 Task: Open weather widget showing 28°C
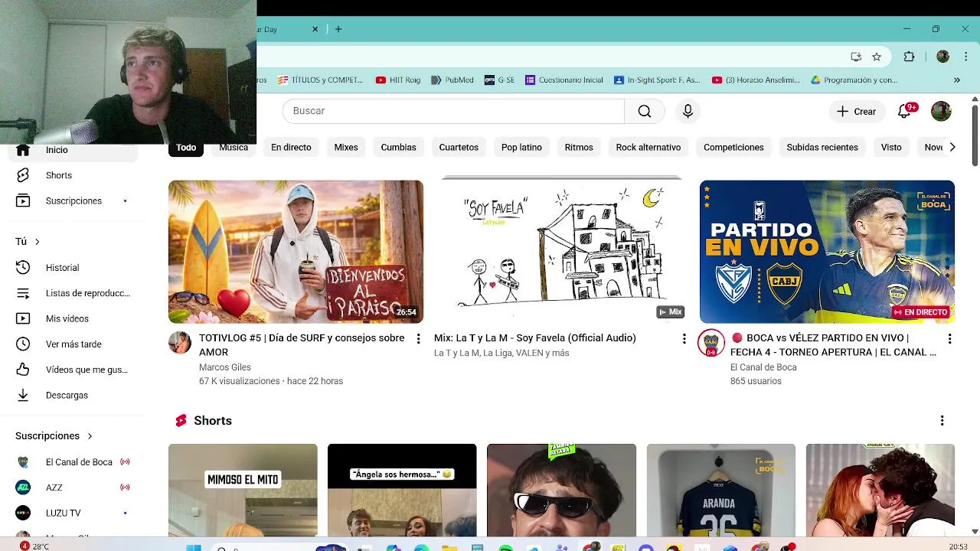click(x=34, y=546)
